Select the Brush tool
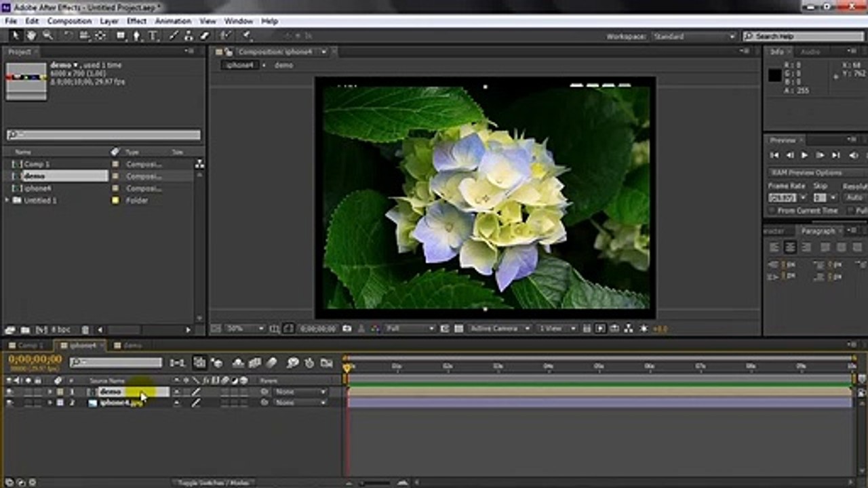 [172, 36]
